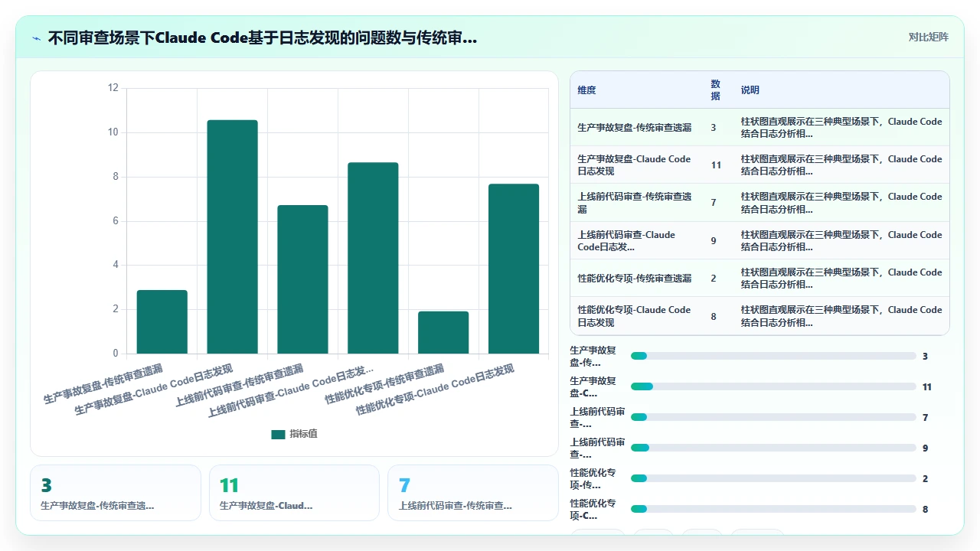Click the y-axis value 6
The width and height of the screenshot is (980, 551).
[116, 221]
